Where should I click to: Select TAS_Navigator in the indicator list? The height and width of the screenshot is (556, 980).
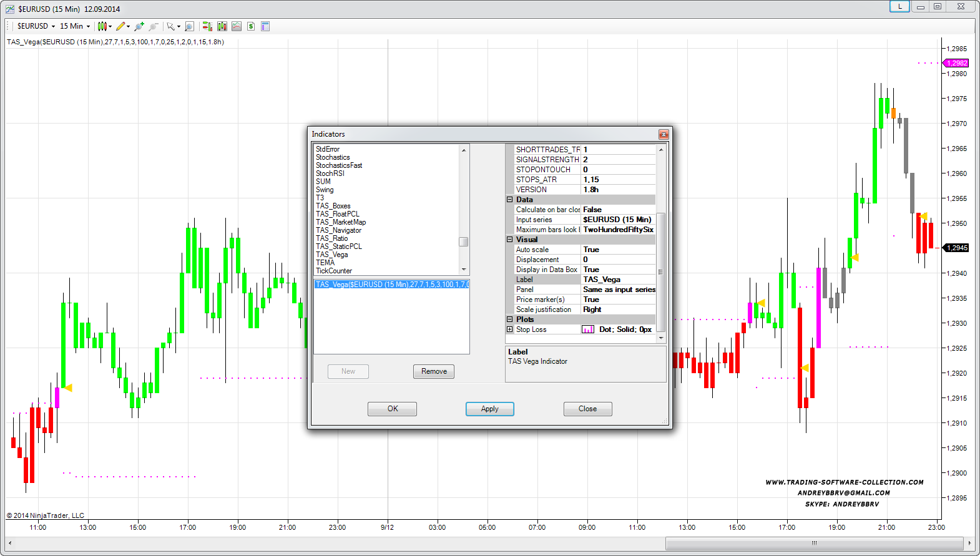click(x=338, y=230)
